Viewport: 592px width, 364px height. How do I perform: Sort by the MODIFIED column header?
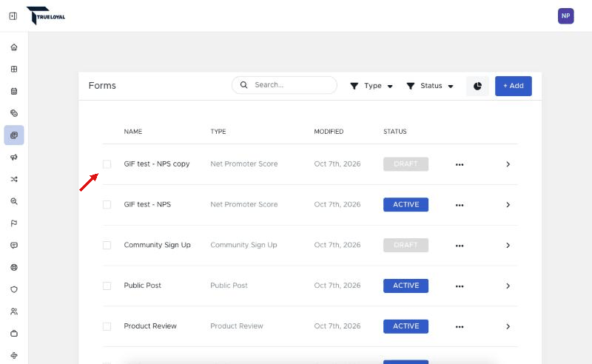coord(329,132)
